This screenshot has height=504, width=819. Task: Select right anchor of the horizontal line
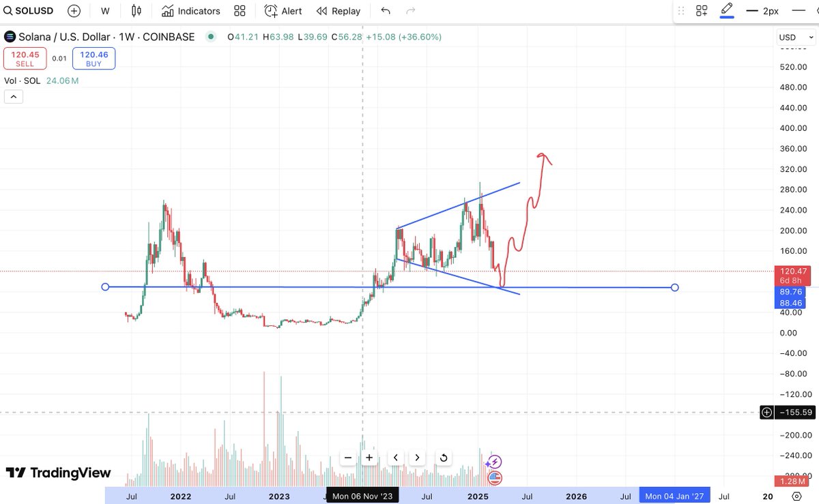[x=675, y=288]
